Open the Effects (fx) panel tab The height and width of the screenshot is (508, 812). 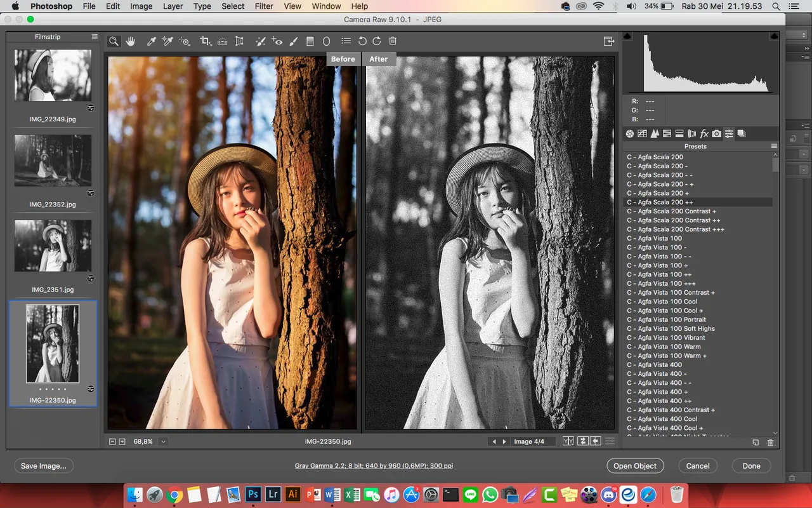coord(704,134)
